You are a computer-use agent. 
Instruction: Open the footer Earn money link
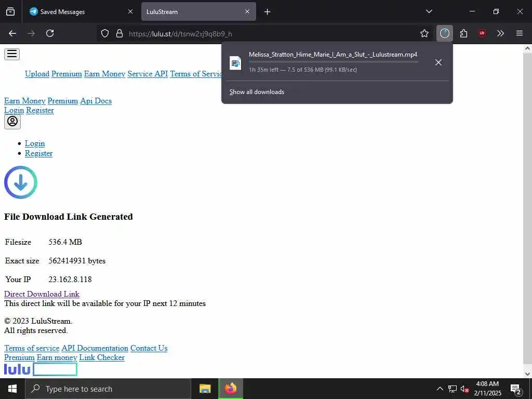click(x=57, y=357)
